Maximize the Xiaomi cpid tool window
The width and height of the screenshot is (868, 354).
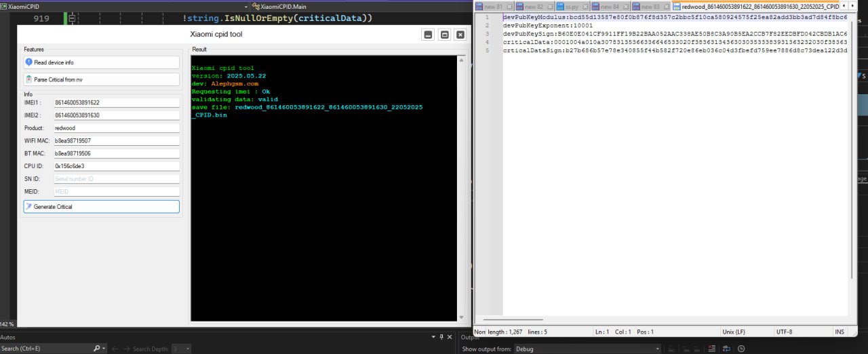pos(444,35)
